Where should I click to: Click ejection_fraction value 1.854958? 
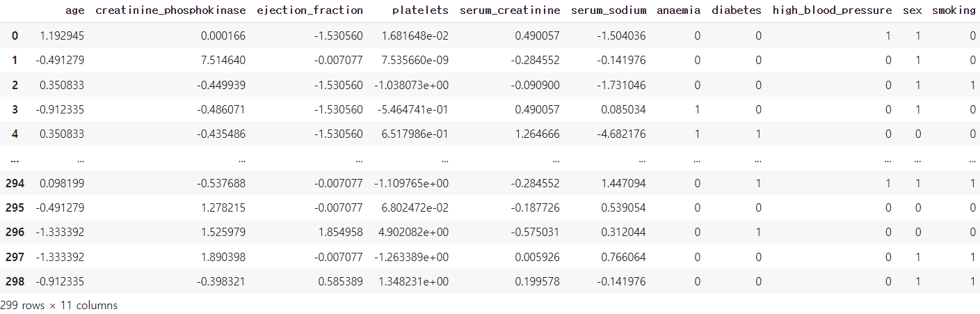coord(341,232)
